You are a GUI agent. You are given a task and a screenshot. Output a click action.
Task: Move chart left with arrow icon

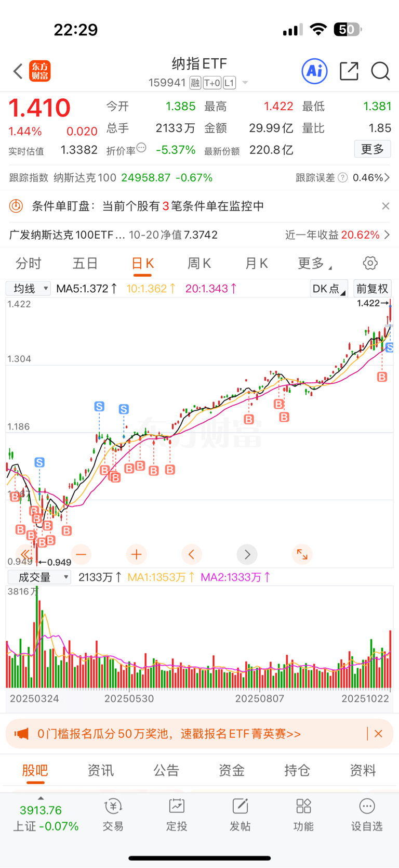[191, 554]
